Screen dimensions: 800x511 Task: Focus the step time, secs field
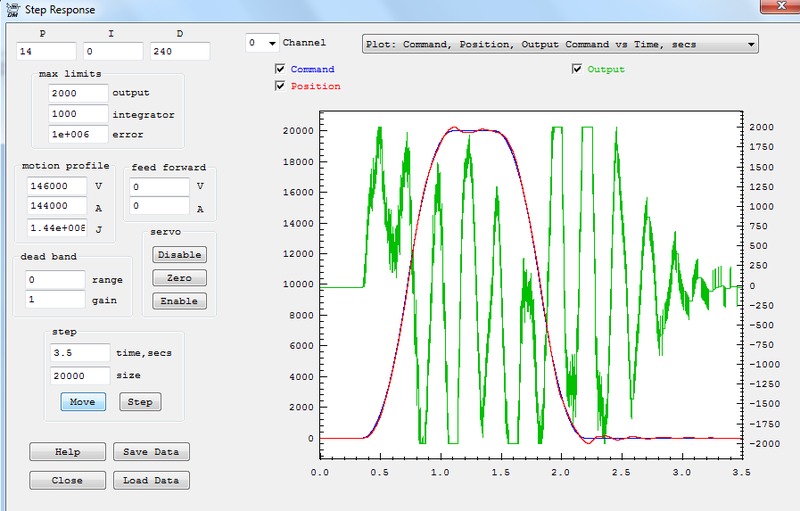(x=79, y=353)
